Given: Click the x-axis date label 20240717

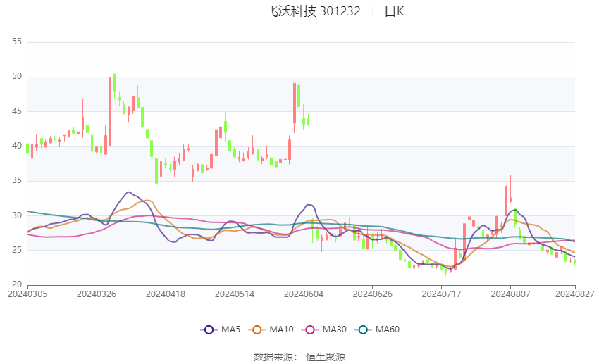Looking at the screenshot, I should point(442,294).
